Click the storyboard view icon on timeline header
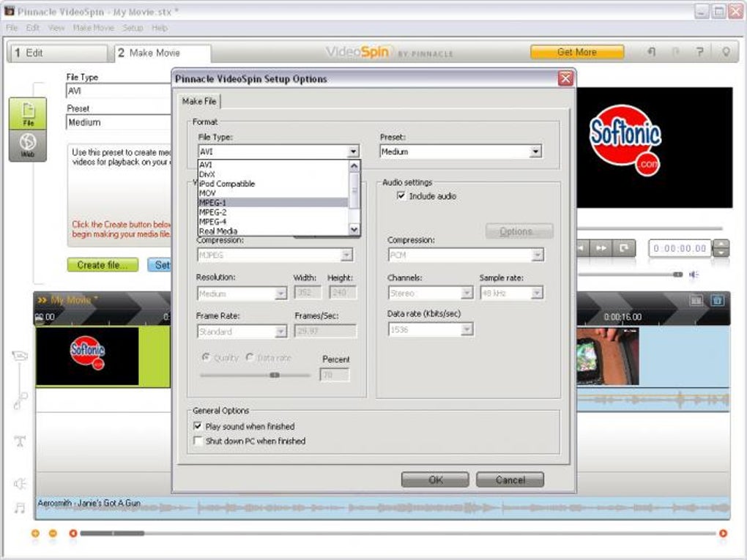Image resolution: width=747 pixels, height=560 pixels. (696, 300)
